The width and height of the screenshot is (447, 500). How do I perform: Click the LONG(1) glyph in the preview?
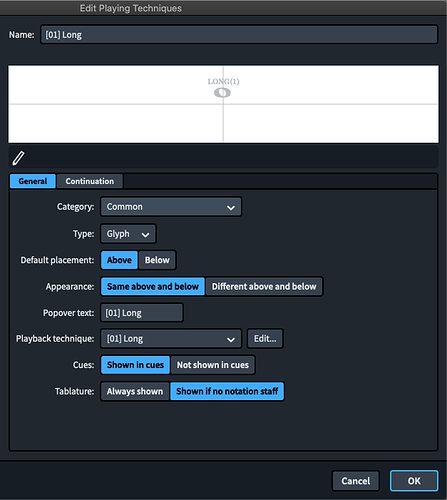(223, 88)
